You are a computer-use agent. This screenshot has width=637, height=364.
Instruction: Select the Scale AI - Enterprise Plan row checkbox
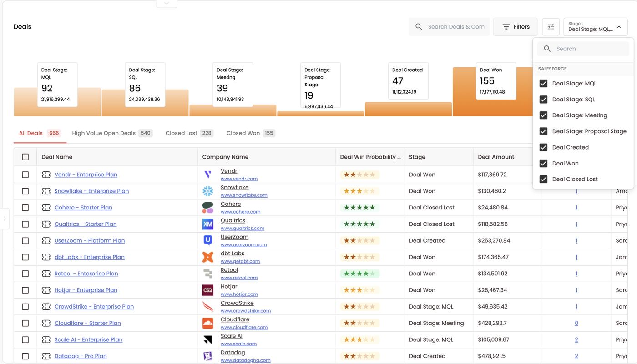[x=25, y=339]
